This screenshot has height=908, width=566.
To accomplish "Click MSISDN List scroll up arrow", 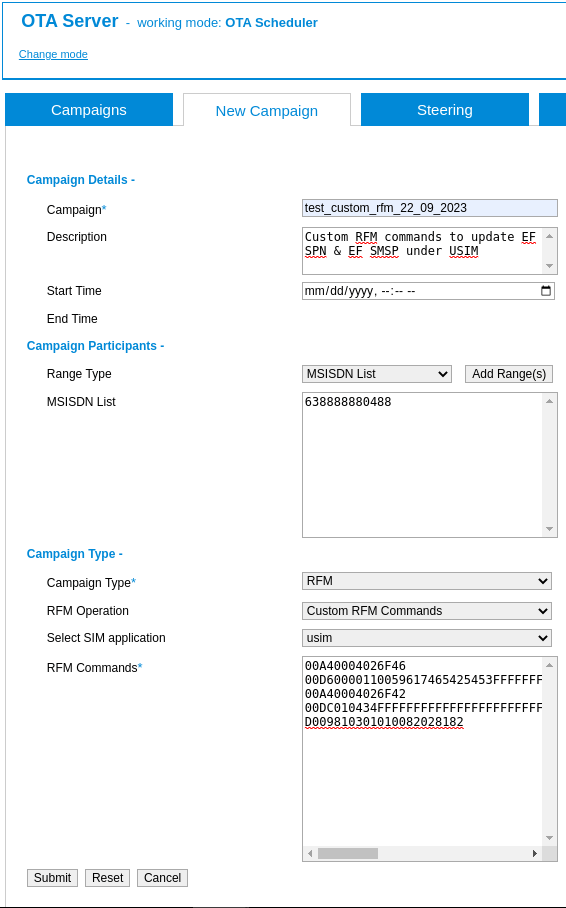I will tap(549, 401).
